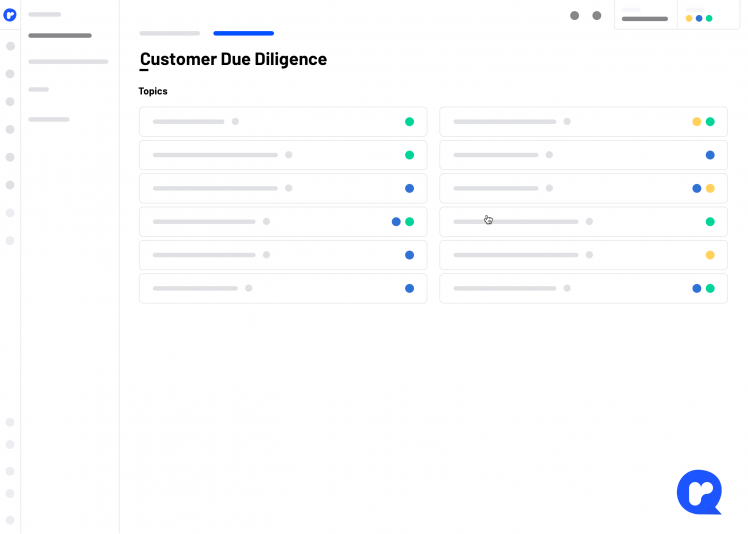Switch to the grey tab beside the blue one
This screenshot has width=748, height=534.
point(169,33)
